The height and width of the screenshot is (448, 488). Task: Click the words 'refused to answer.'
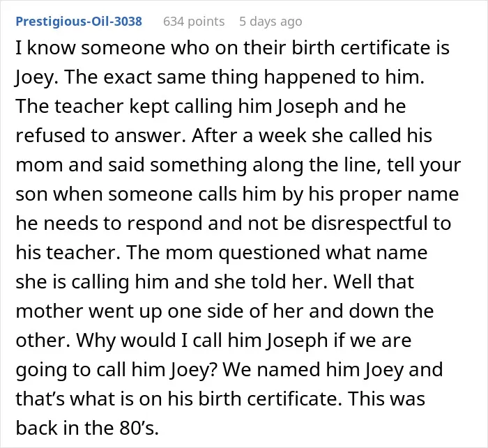[101, 136]
